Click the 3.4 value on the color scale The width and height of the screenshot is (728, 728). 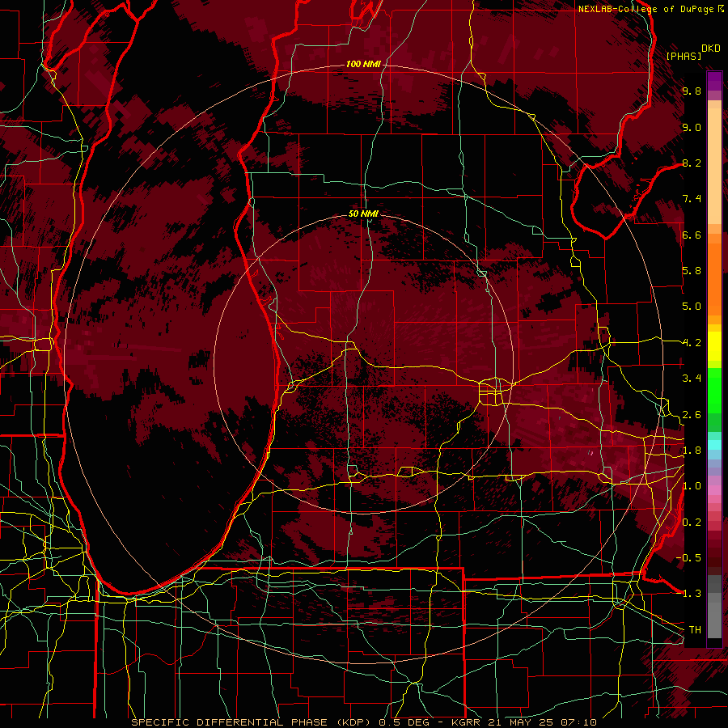click(x=692, y=379)
